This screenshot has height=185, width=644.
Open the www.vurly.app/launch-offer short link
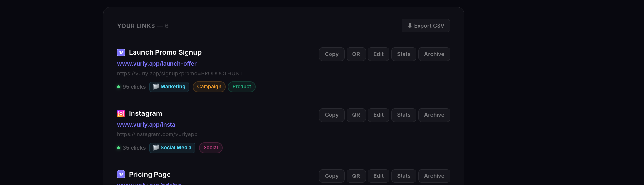pos(157,64)
